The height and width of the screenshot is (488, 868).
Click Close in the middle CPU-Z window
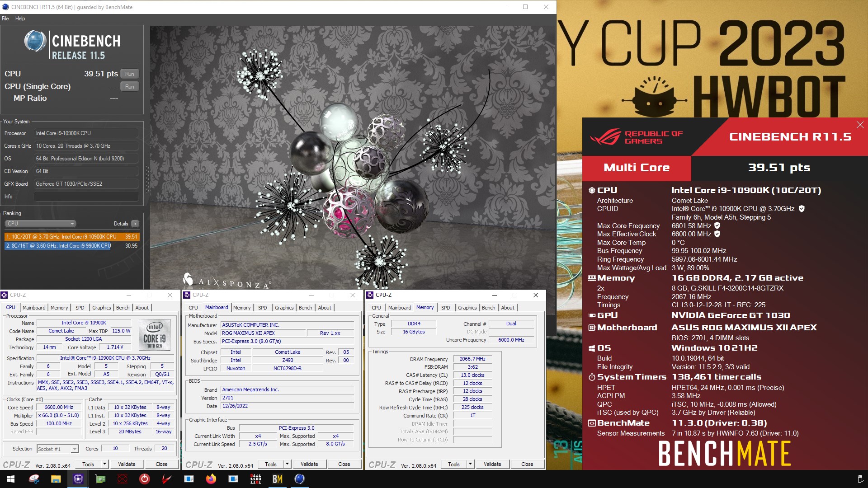point(344,464)
